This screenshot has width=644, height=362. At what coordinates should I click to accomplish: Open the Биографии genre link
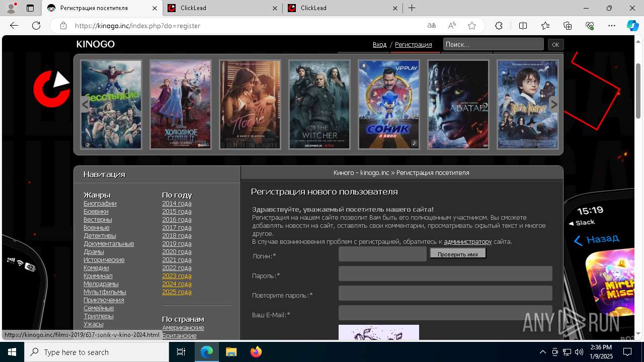pos(100,204)
